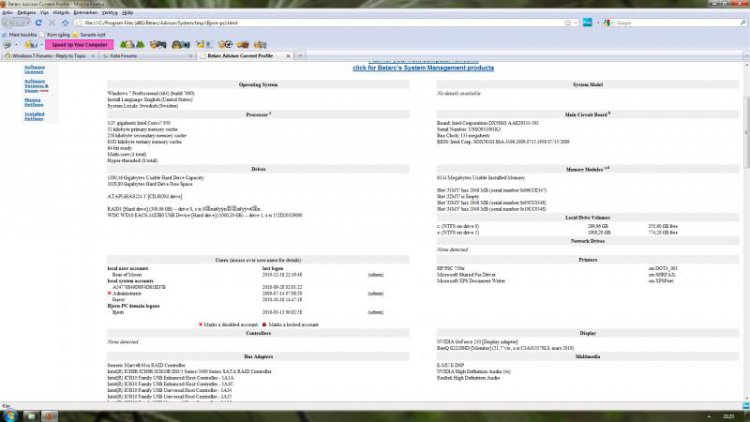Click Belarc's System Management products link
This screenshot has height=422, width=750.
pyautogui.click(x=423, y=68)
